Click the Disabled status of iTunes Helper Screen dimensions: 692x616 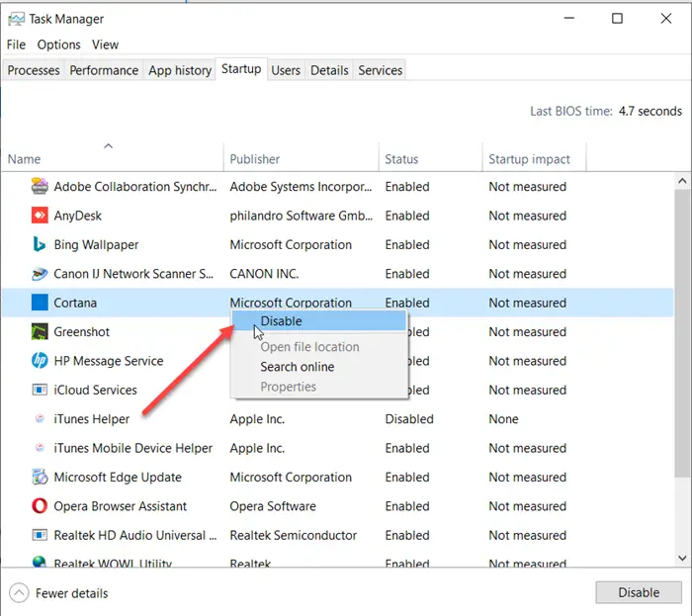409,419
